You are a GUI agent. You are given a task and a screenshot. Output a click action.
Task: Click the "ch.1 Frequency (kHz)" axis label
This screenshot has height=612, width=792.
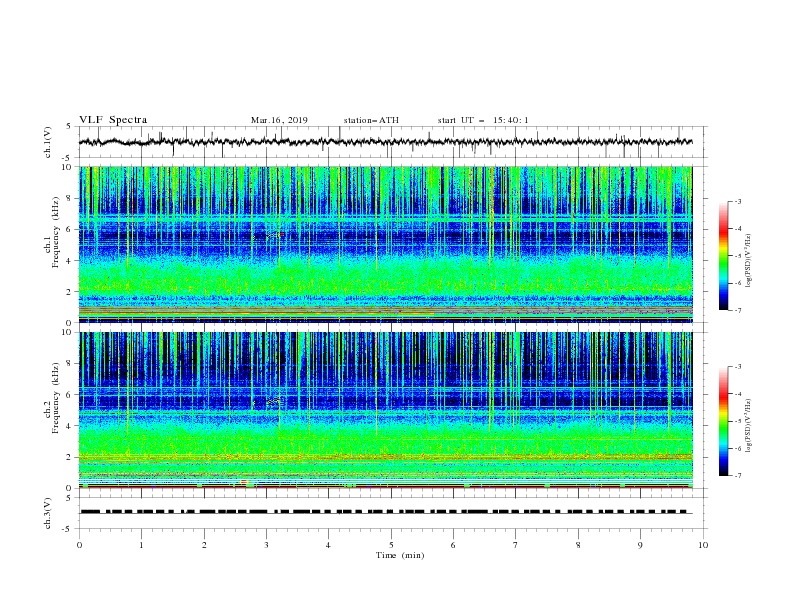coord(52,230)
